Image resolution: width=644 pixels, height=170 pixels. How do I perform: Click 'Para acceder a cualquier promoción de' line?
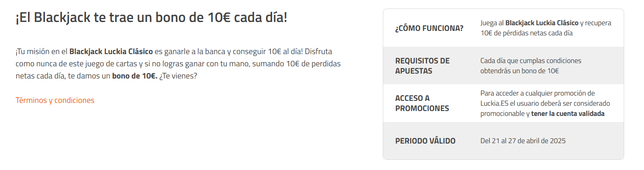pyautogui.click(x=538, y=94)
